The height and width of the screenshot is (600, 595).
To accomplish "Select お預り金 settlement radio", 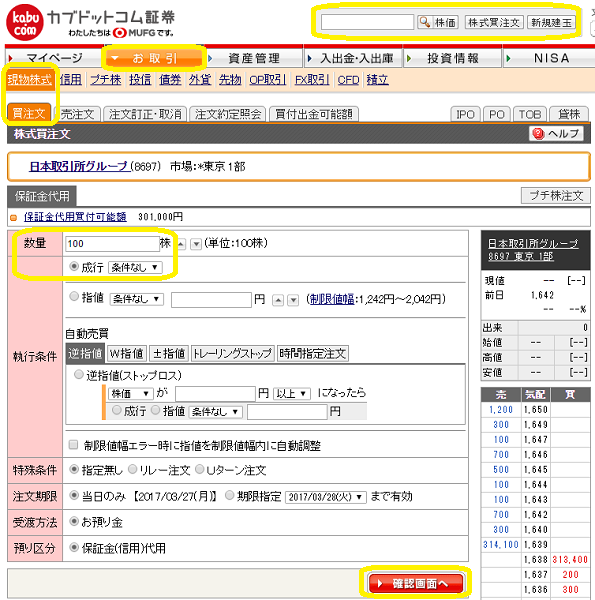I will coord(74,521).
